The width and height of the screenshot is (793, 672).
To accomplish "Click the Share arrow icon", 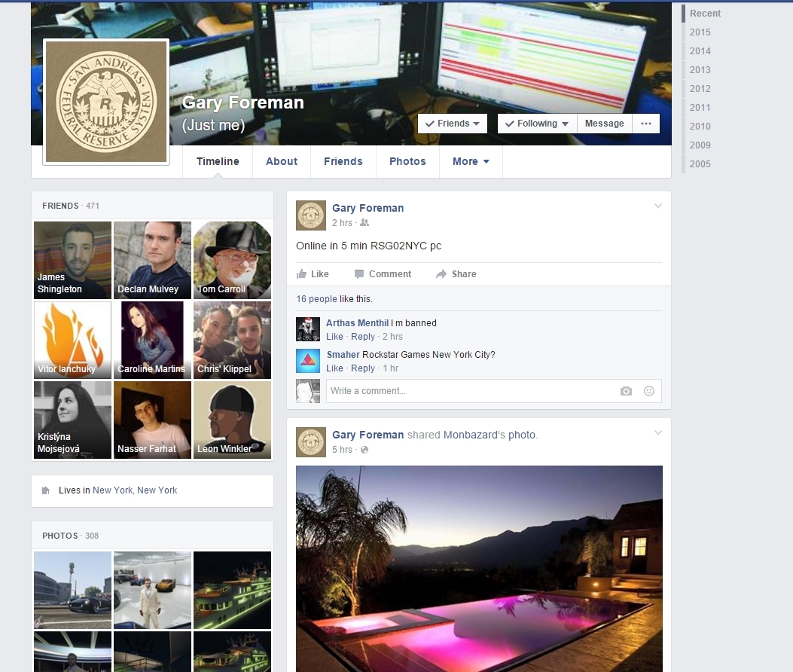I will pos(441,274).
